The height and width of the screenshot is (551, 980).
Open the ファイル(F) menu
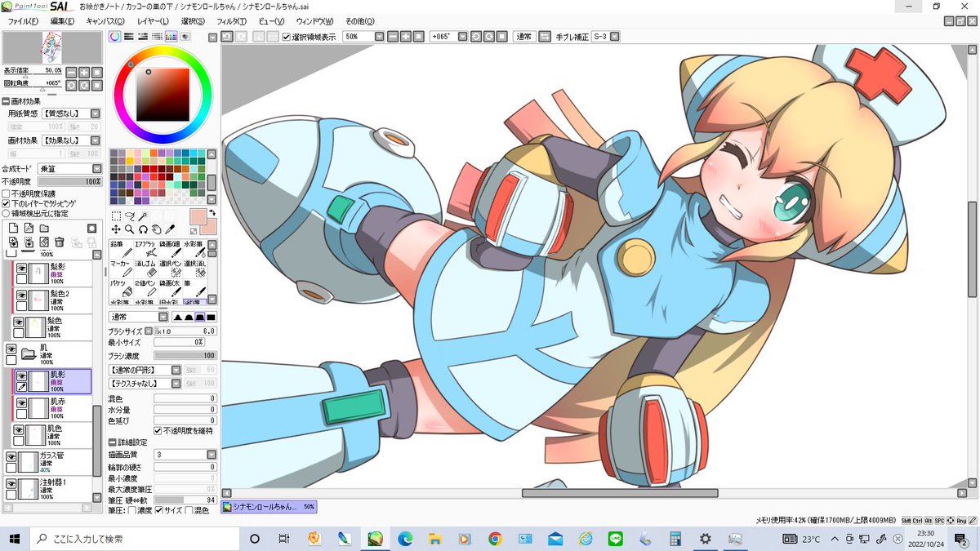point(24,21)
